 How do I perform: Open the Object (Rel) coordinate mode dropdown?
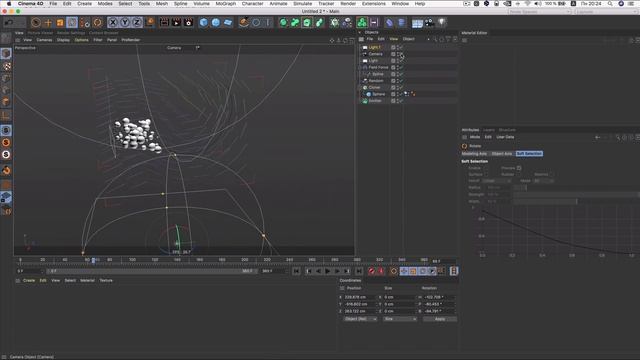[360, 319]
